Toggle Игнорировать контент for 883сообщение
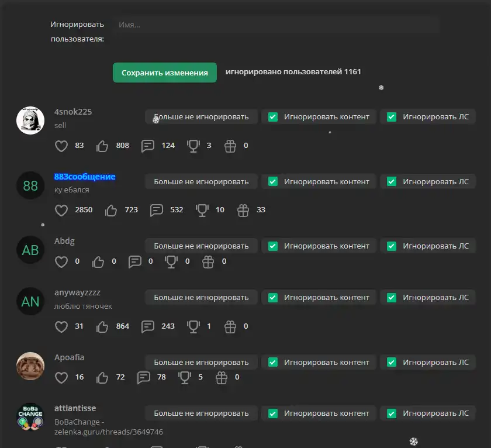This screenshot has height=448, width=491. 273,181
